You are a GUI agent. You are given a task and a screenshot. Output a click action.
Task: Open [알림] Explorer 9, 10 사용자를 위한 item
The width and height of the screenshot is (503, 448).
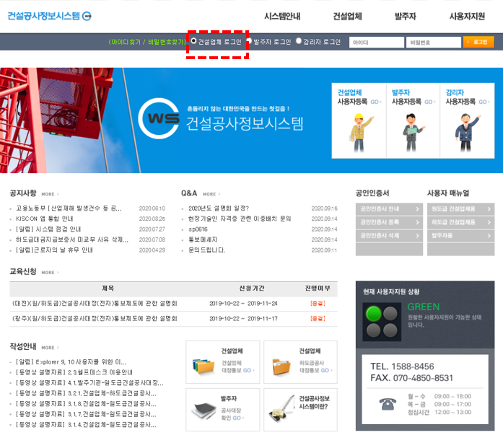pos(71,361)
